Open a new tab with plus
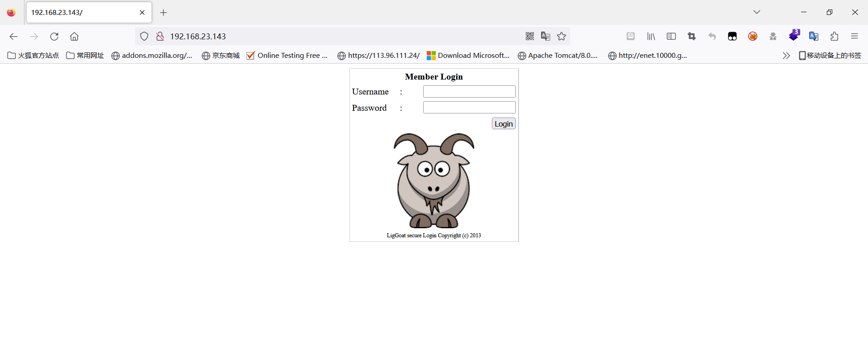 pyautogui.click(x=164, y=13)
